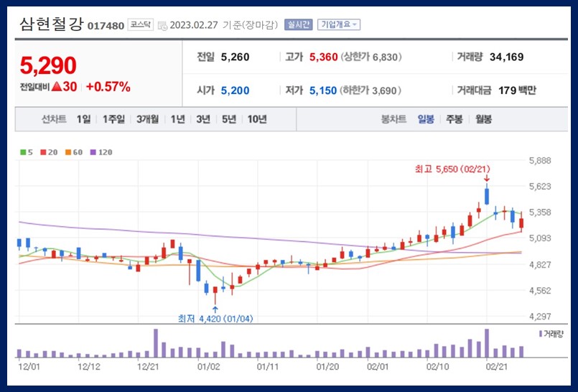This screenshot has width=578, height=392.
Task: Click the 5,888 price axis label
Action: coord(540,161)
